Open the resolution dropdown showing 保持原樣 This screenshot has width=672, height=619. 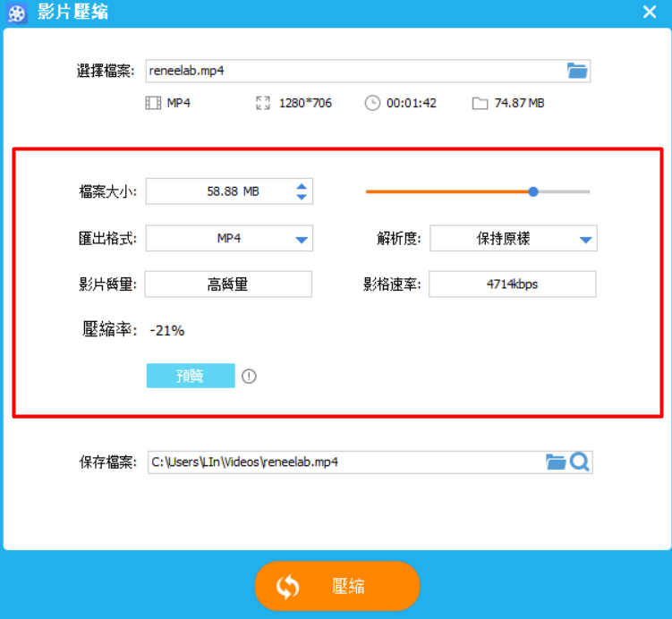[586, 239]
